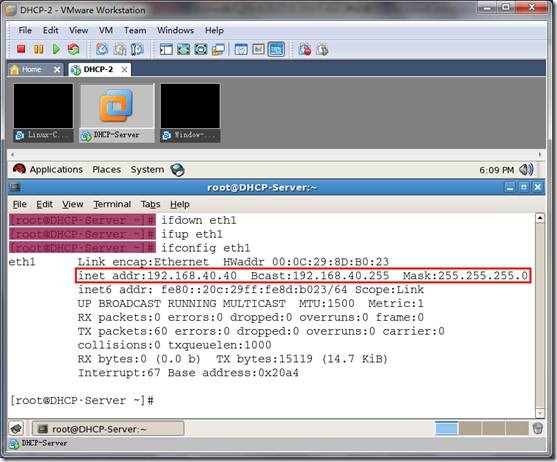Open the Team menu
This screenshot has width=557, height=462.
(135, 31)
